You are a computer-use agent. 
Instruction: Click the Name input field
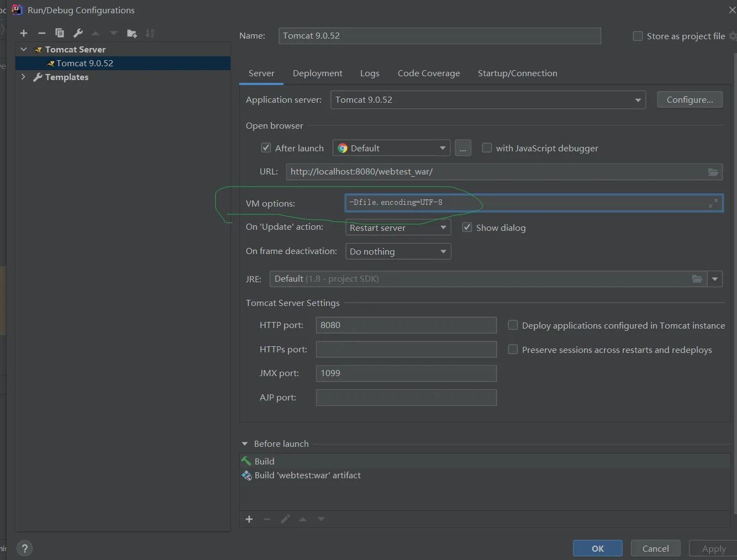[440, 36]
